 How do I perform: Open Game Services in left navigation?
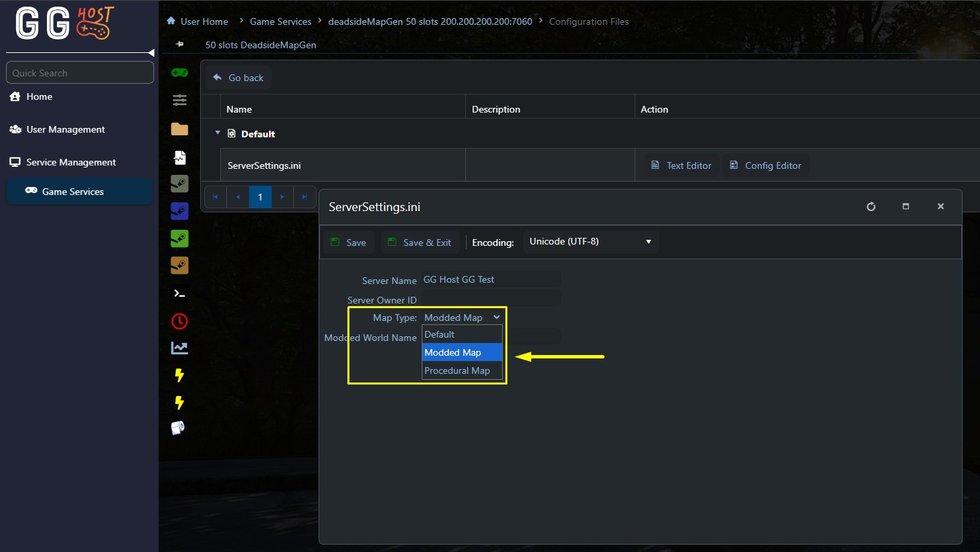click(x=72, y=192)
